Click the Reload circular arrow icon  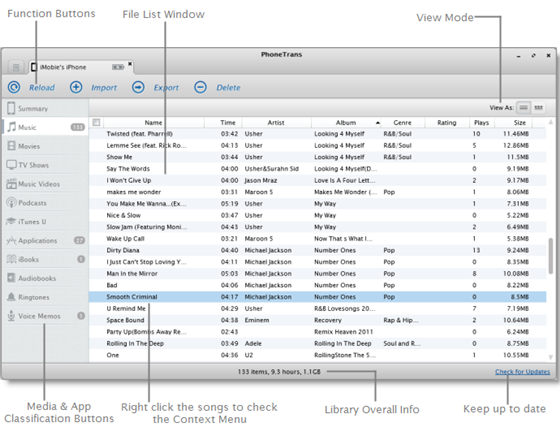point(14,87)
